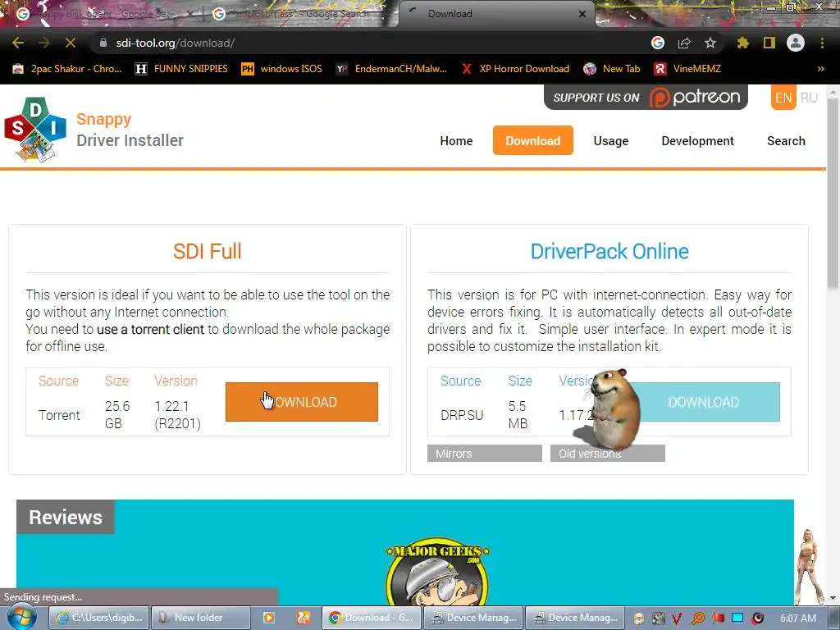
Task: Switch site language to EN
Action: (x=783, y=98)
